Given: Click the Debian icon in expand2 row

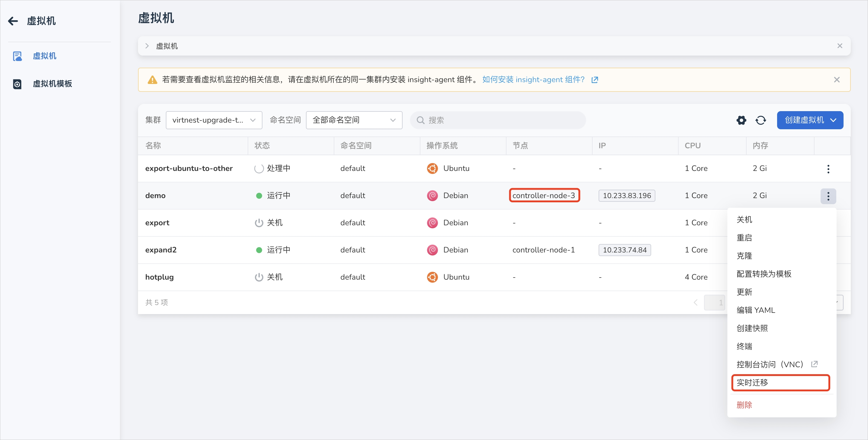Looking at the screenshot, I should tap(432, 250).
